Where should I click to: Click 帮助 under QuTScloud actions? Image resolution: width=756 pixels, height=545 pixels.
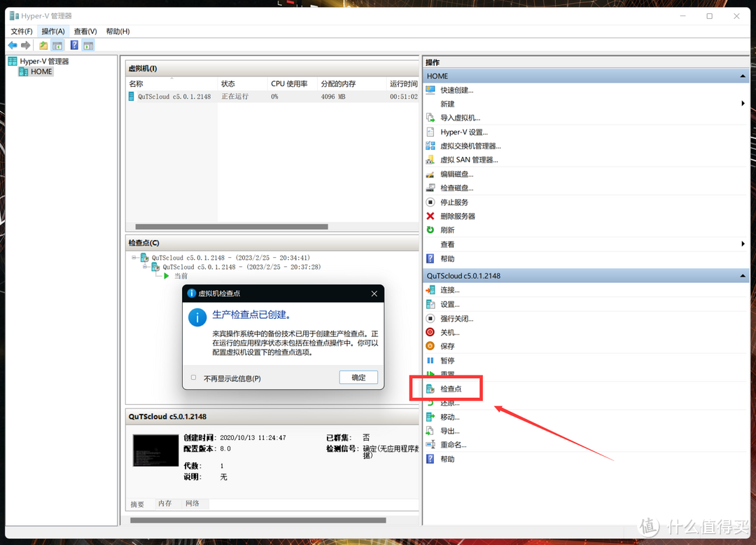click(447, 459)
